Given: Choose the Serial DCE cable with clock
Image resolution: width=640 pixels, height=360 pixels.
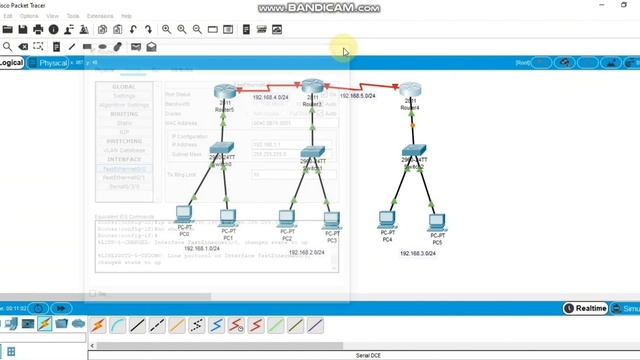Looking at the screenshot, I should pos(236,326).
